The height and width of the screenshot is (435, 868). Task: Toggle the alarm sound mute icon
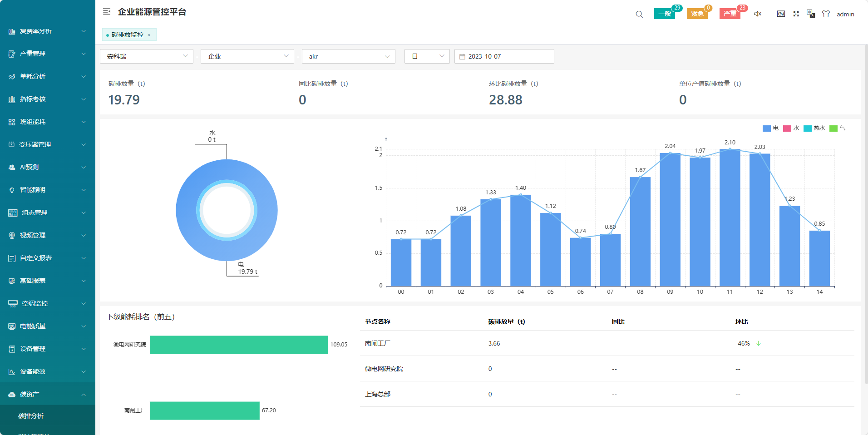tap(758, 14)
